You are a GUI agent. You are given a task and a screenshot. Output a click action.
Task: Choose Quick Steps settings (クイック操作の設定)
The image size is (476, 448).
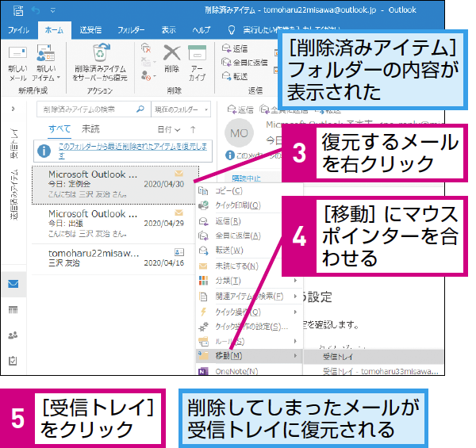tap(249, 327)
